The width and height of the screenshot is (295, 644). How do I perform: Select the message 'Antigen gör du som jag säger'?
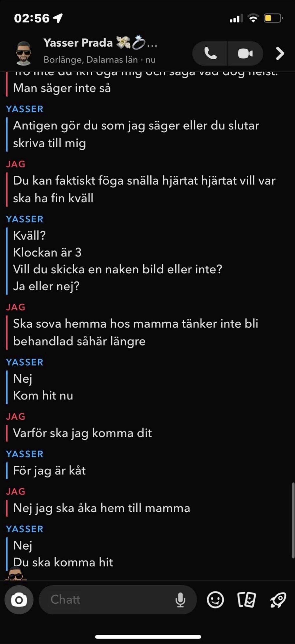pos(136,134)
